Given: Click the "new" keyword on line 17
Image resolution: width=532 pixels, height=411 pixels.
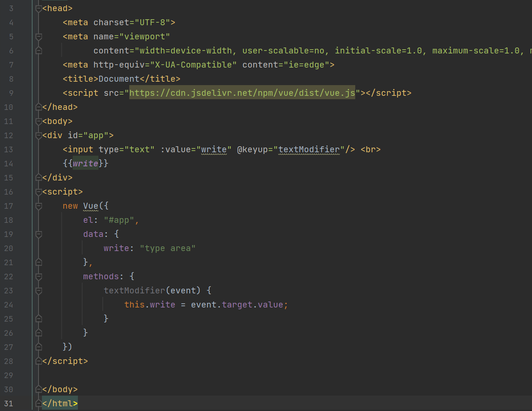Looking at the screenshot, I should [70, 206].
